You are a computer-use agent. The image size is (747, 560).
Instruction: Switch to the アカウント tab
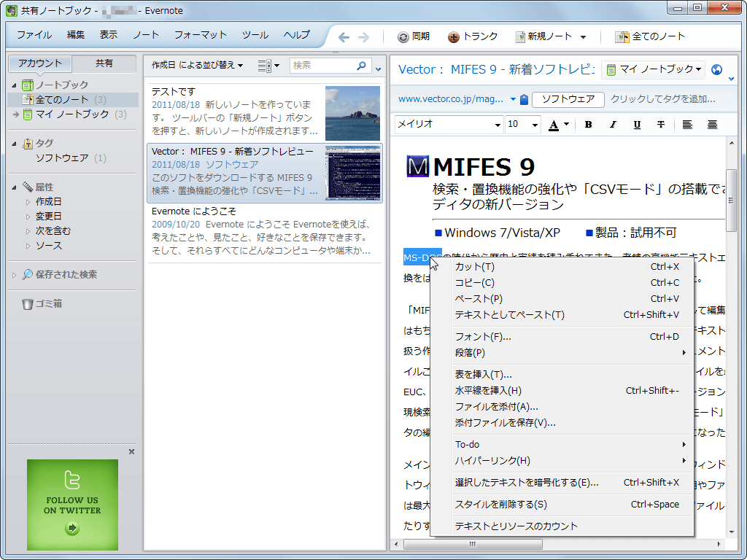[40, 63]
